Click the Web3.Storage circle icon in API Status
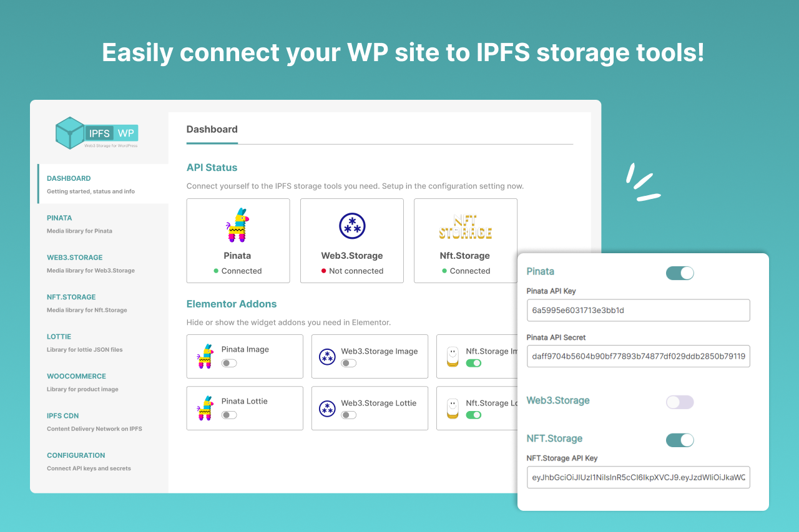The height and width of the screenshot is (532, 799). point(351,226)
